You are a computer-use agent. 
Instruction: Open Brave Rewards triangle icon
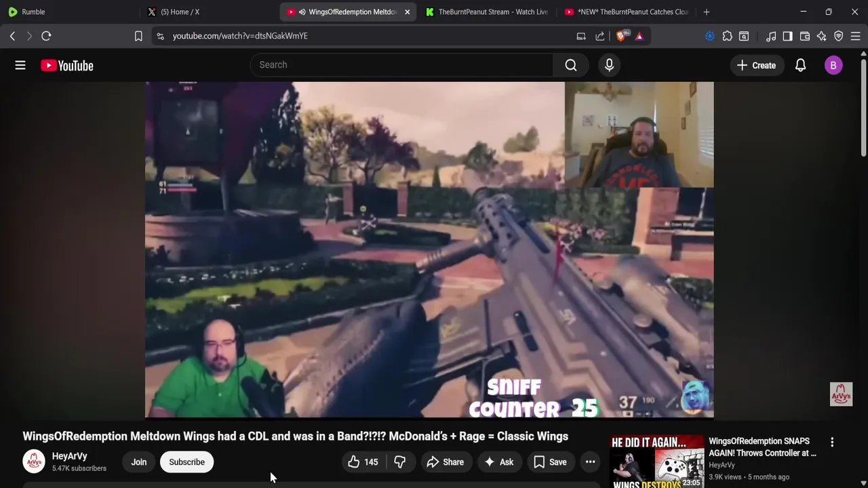pyautogui.click(x=639, y=36)
